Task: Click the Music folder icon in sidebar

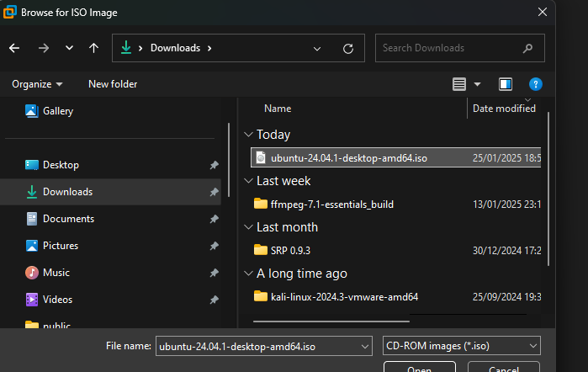Action: [32, 273]
